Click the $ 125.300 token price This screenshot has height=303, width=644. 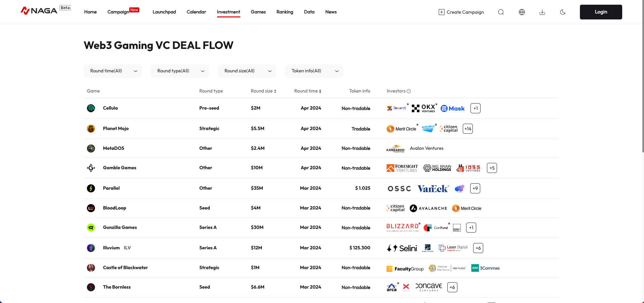click(359, 248)
